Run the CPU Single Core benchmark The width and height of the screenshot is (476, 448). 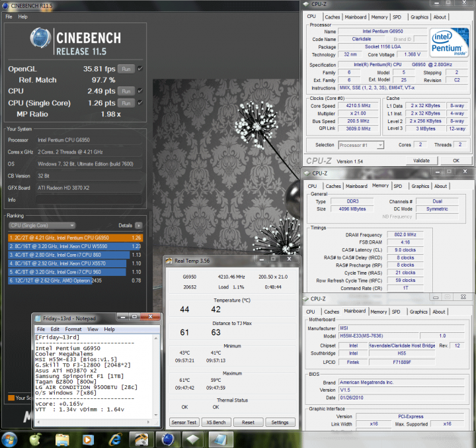click(x=126, y=103)
